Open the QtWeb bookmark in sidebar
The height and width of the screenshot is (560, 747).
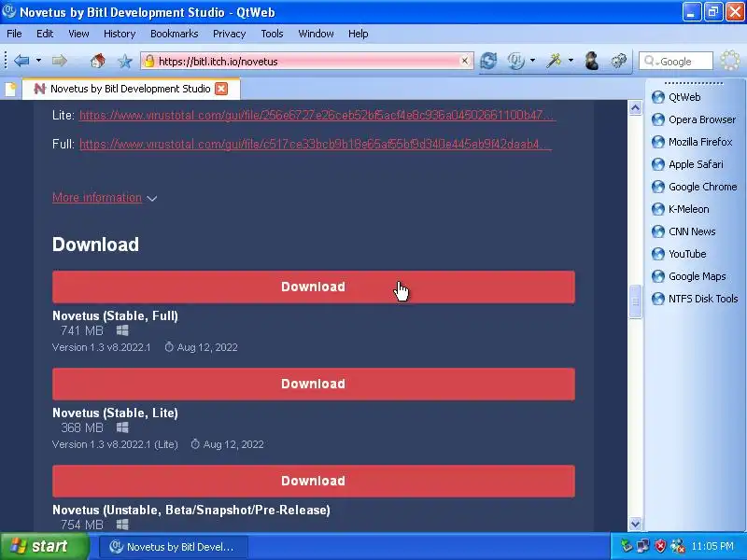[676, 97]
